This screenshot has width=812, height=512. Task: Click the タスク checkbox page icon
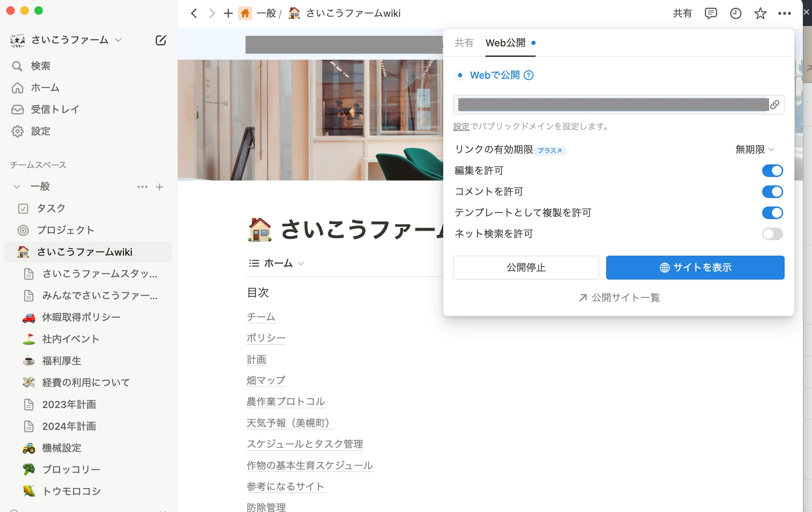23,209
